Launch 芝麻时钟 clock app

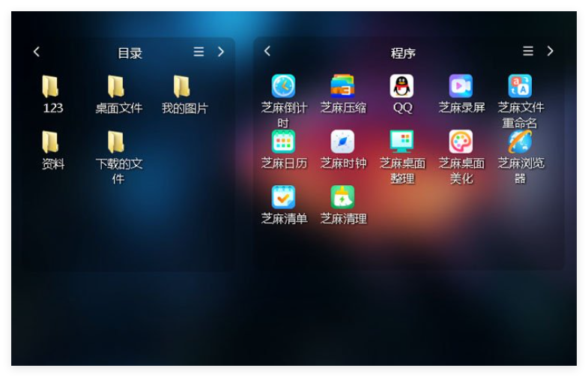click(343, 142)
